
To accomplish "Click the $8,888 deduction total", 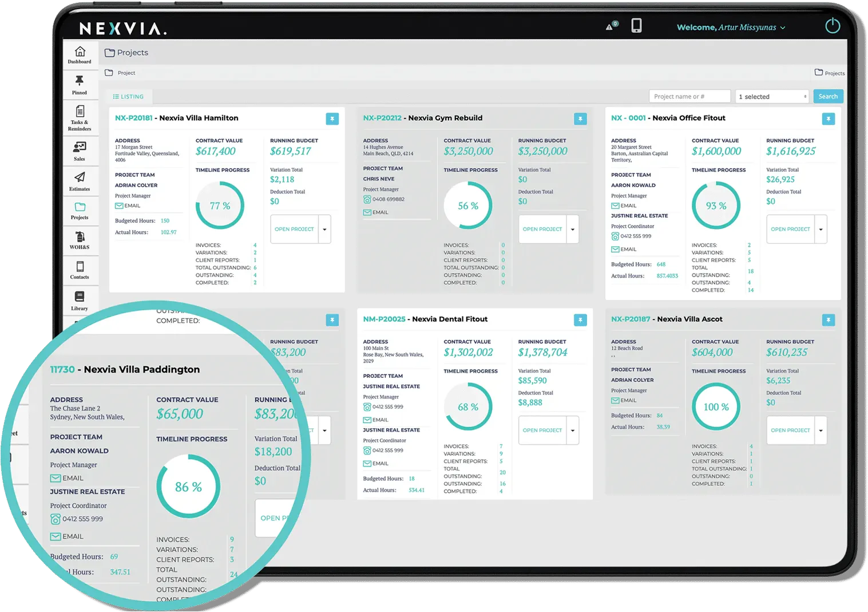I will (530, 402).
